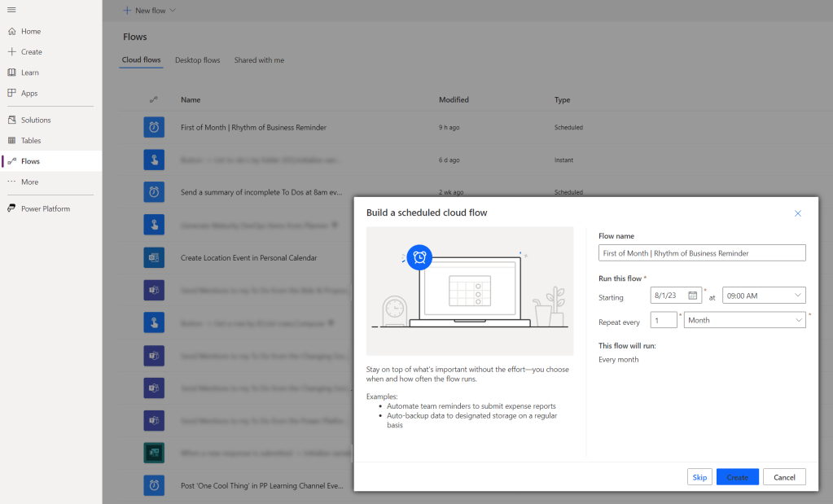This screenshot has height=504, width=833.
Task: Click the Solutions icon in sidebar
Action: click(11, 120)
